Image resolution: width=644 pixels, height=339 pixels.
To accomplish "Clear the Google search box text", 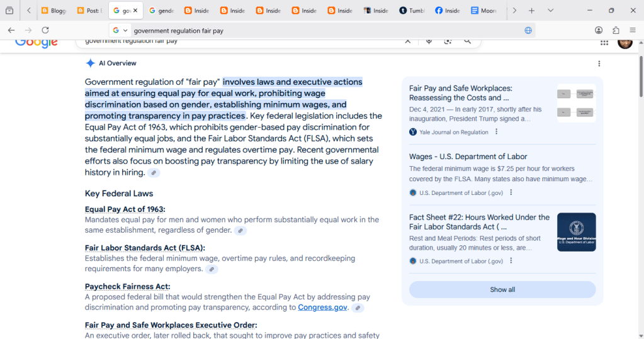I will [x=407, y=42].
